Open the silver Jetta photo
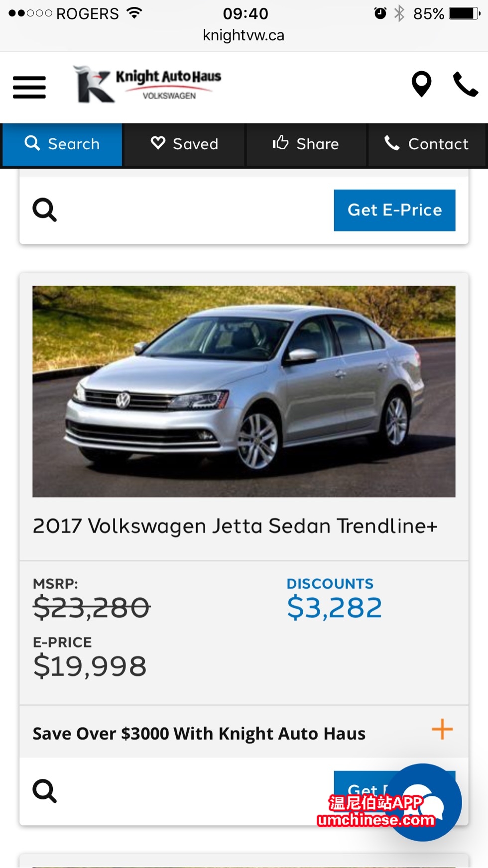This screenshot has width=488, height=868. pos(244,391)
